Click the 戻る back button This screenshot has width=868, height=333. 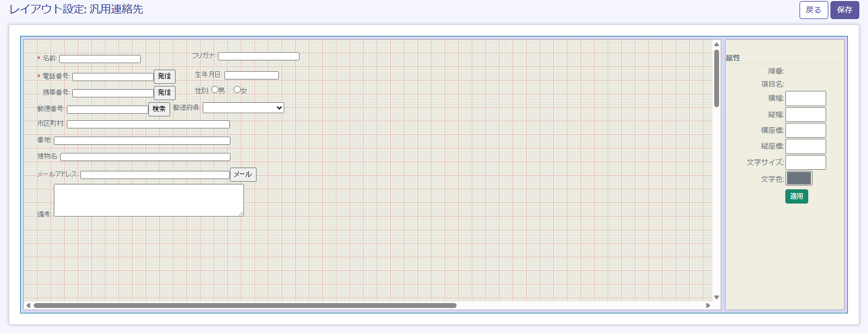pos(813,10)
